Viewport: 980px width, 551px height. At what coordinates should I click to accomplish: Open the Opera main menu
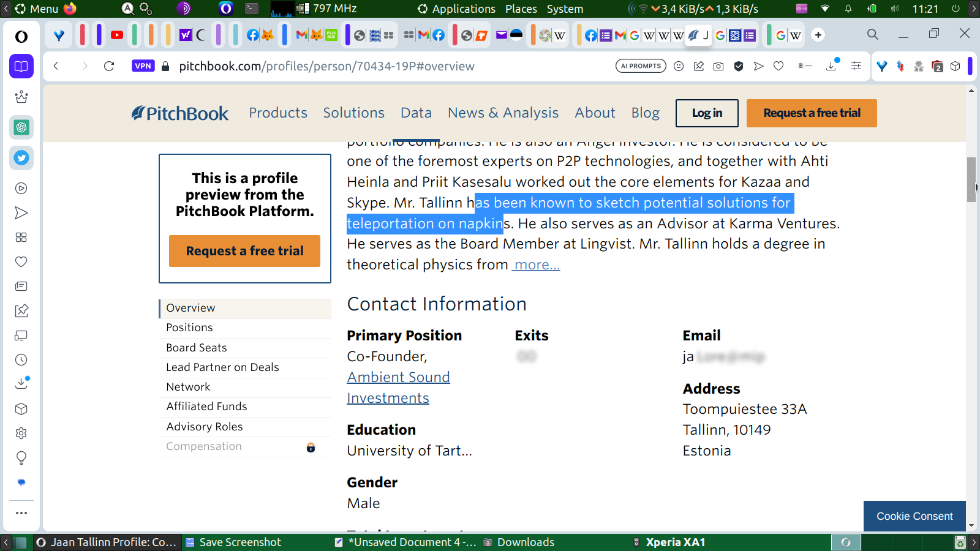pos(21,37)
